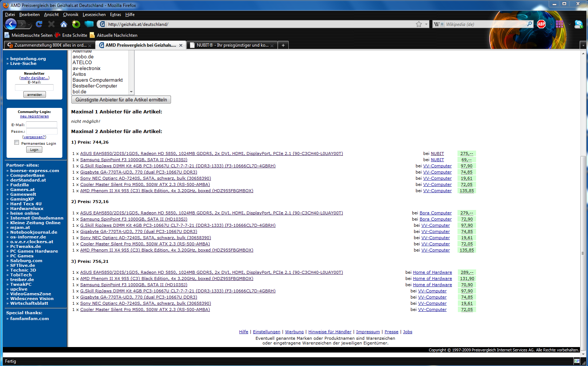Open the vergessen? password link
588x366 pixels.
(34, 137)
